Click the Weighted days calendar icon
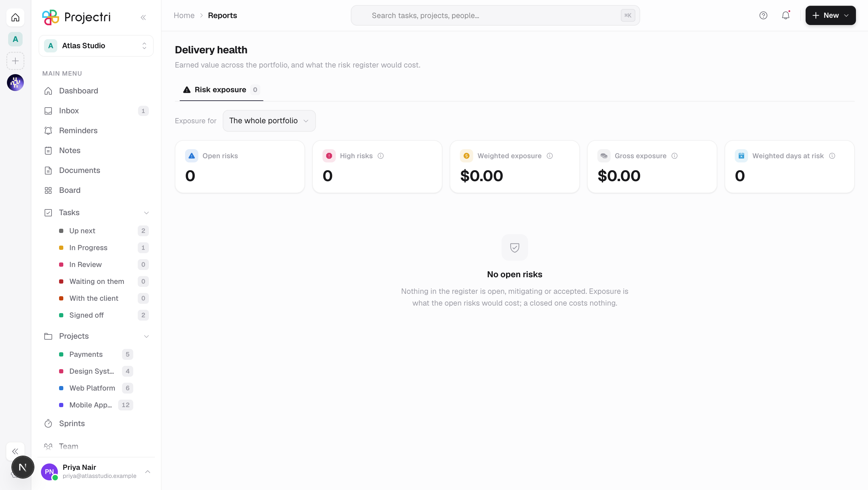This screenshot has height=490, width=868. [741, 156]
